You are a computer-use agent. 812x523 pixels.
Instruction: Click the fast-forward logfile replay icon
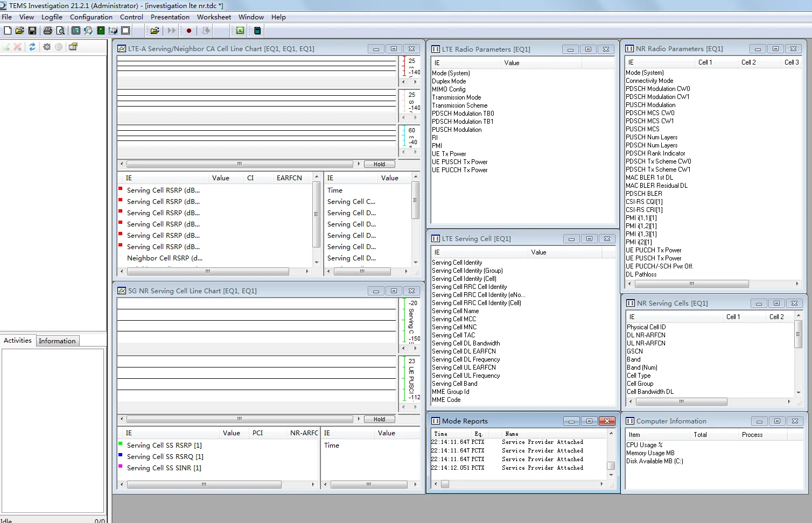pyautogui.click(x=172, y=31)
